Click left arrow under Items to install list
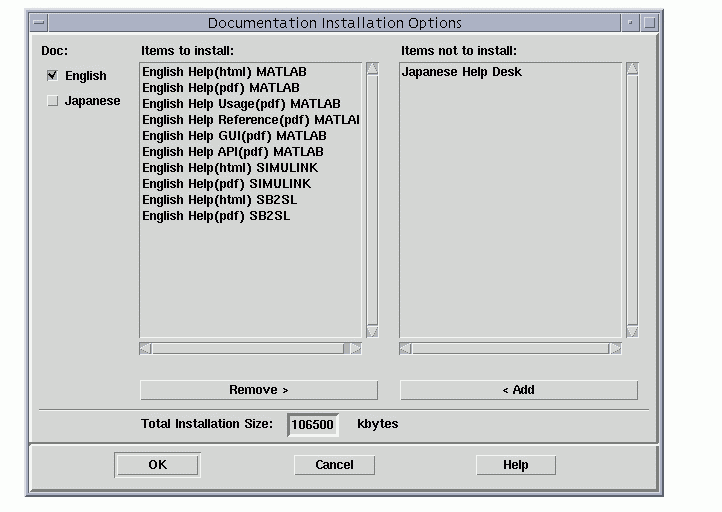722x512 pixels. coord(146,349)
